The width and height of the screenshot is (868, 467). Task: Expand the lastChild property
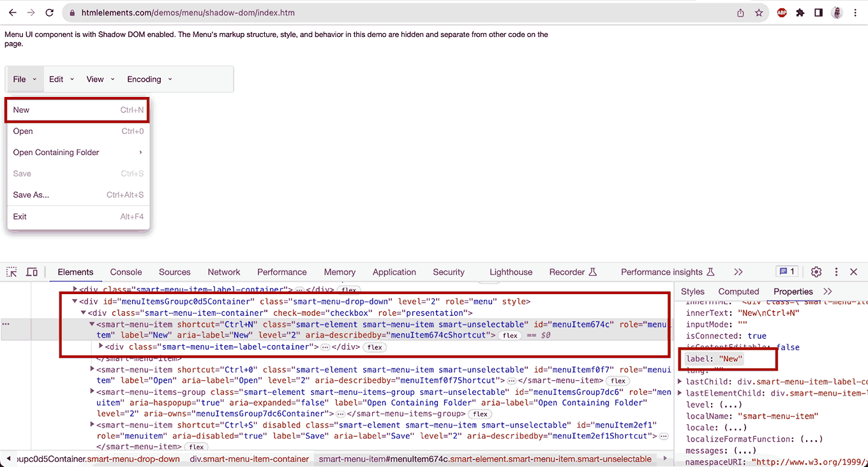click(x=680, y=382)
